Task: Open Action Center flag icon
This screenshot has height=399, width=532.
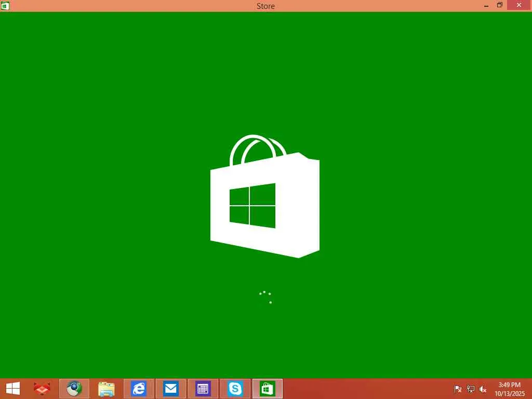Action: (x=458, y=389)
